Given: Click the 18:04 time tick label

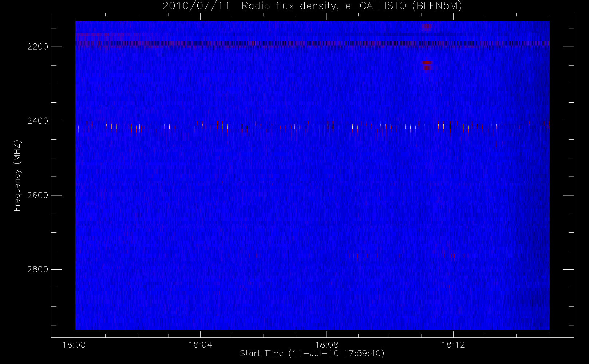Looking at the screenshot, I should coord(200,345).
